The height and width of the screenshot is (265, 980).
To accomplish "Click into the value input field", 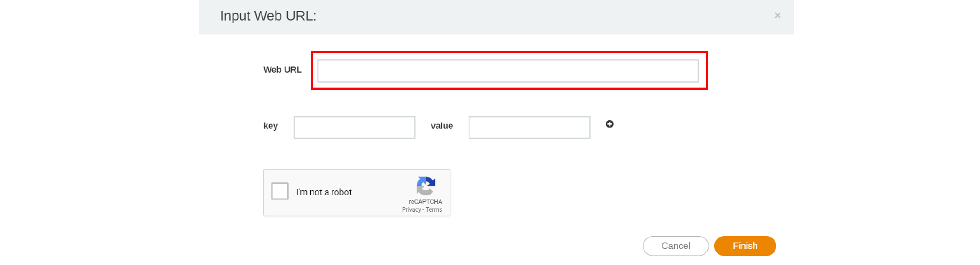I will 529,128.
